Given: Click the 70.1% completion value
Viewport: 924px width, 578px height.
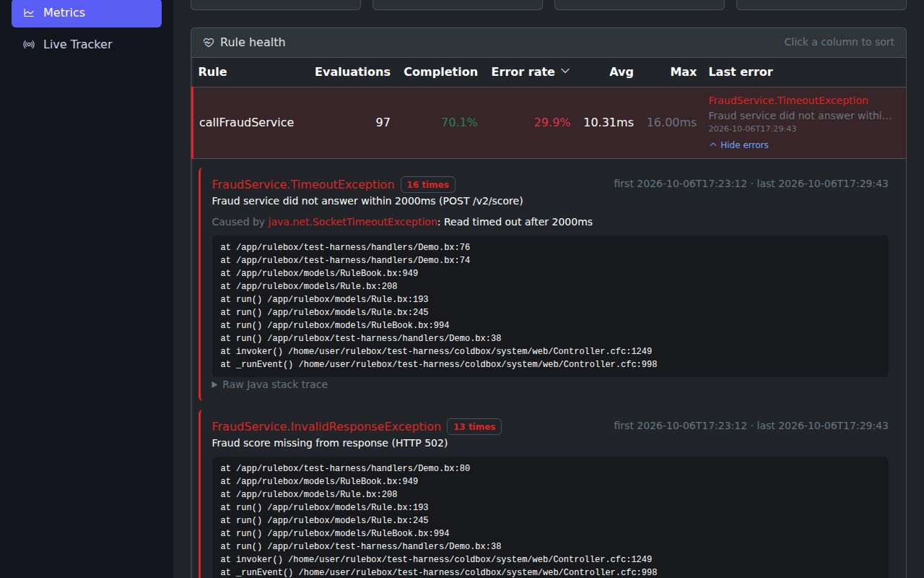Looking at the screenshot, I should (459, 122).
